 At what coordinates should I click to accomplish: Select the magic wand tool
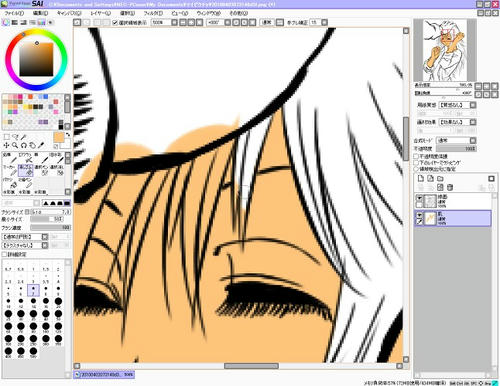(x=24, y=137)
